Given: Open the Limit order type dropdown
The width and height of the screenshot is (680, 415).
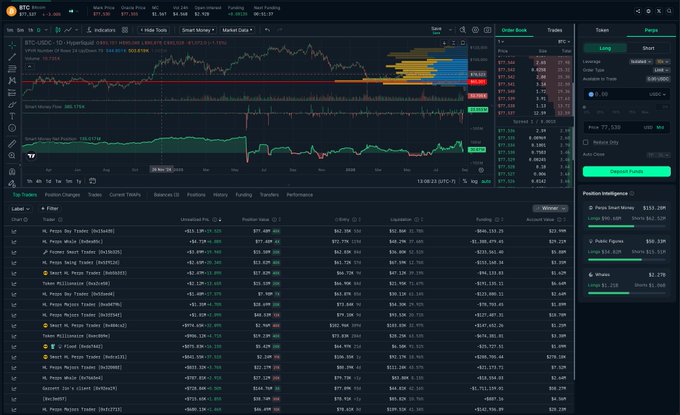Looking at the screenshot, I should coord(661,70).
